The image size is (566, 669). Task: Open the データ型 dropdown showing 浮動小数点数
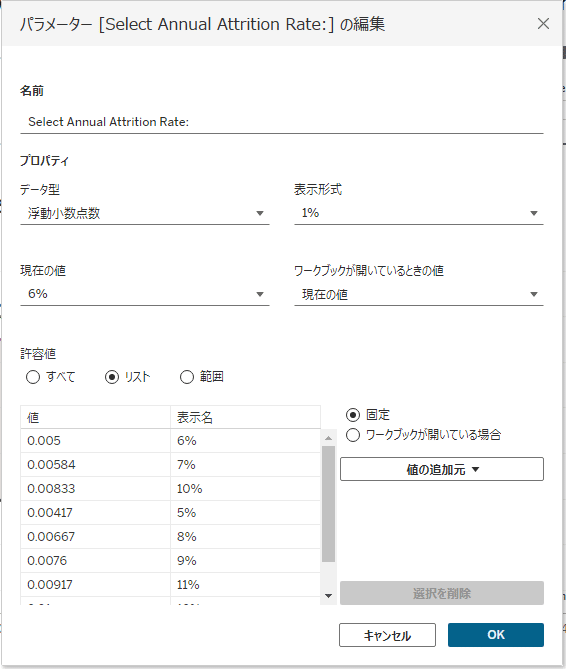(x=145, y=213)
